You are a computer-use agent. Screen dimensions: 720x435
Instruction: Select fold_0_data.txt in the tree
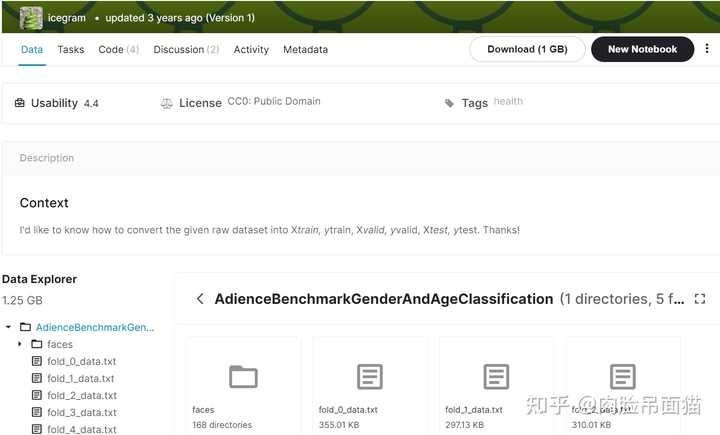click(81, 361)
